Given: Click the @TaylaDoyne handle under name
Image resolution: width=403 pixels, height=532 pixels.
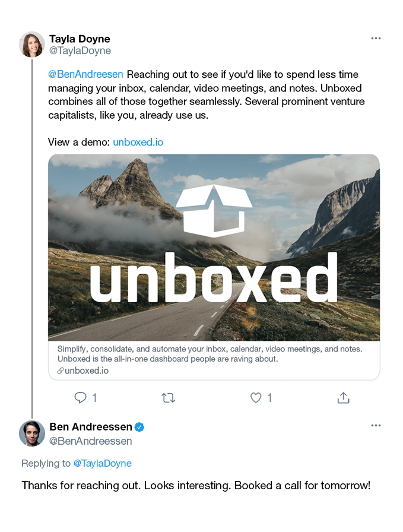Looking at the screenshot, I should (80, 51).
